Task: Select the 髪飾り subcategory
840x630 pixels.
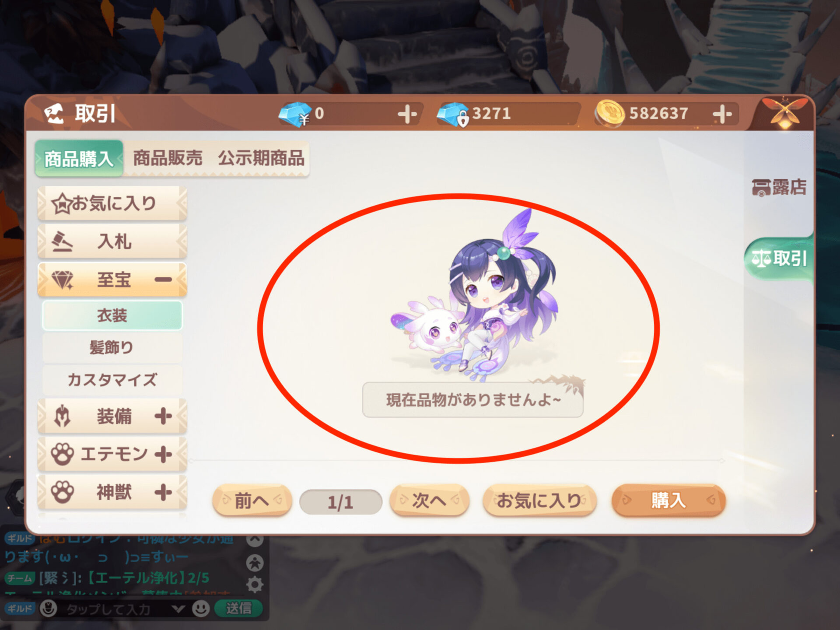Action: [112, 348]
